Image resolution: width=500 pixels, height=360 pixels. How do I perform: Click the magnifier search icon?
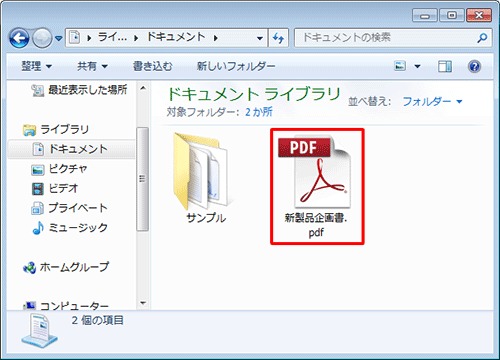click(482, 38)
